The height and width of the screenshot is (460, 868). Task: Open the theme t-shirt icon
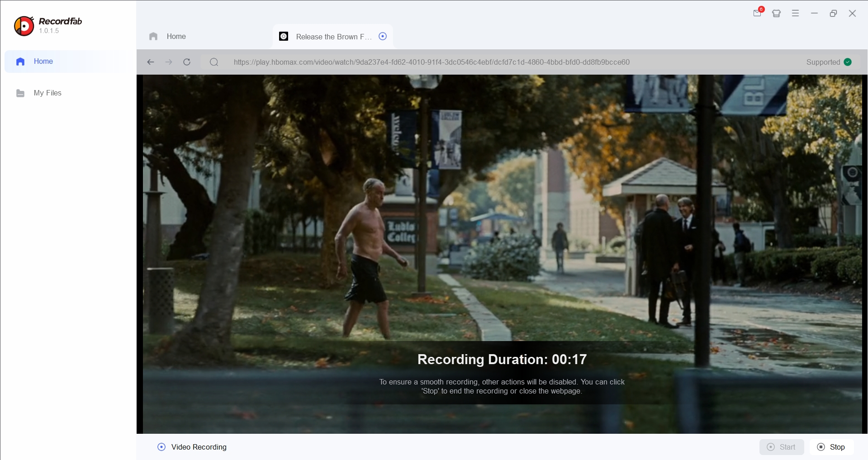pos(777,13)
